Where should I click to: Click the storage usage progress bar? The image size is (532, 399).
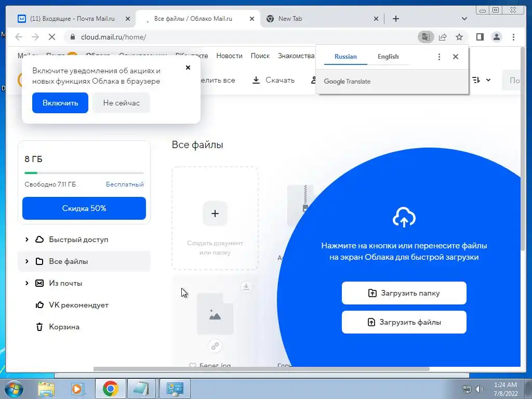(x=84, y=173)
